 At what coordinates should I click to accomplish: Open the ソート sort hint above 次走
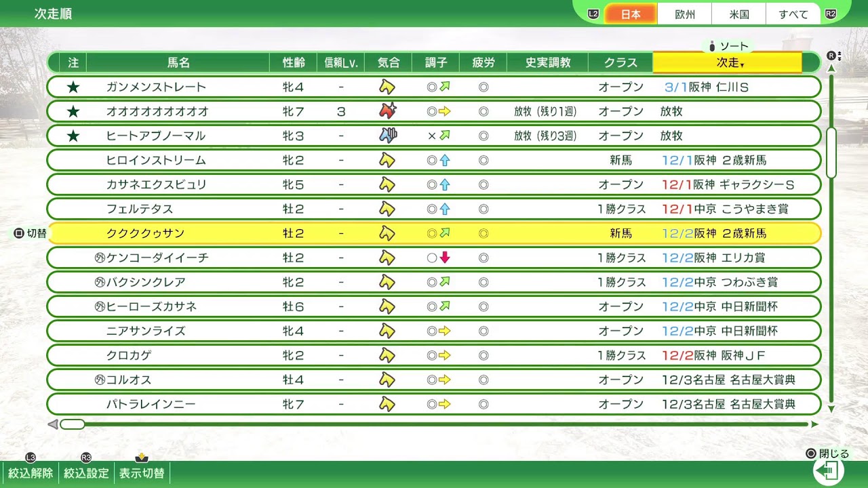pos(728,46)
